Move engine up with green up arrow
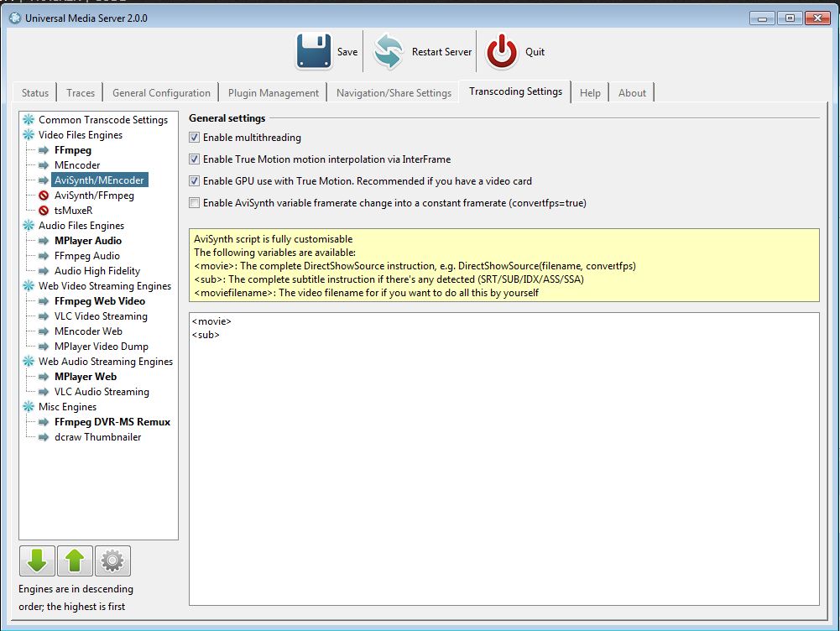The width and height of the screenshot is (840, 631). (75, 561)
